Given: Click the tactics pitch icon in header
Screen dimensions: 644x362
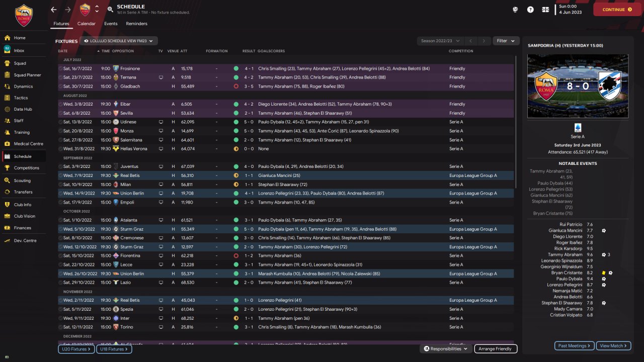Looking at the screenshot, I should [x=545, y=10].
